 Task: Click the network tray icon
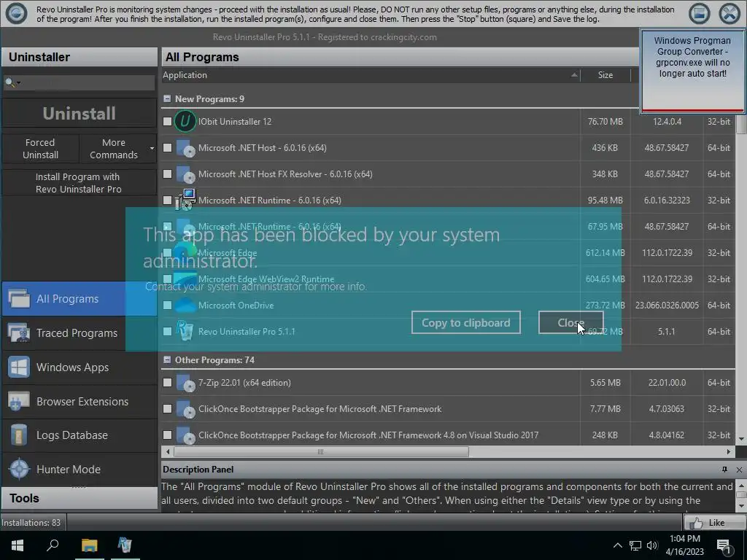(x=635, y=545)
